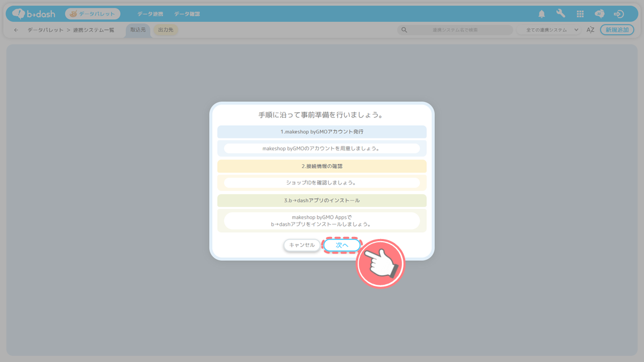Click the データパレット breadcrumb link
This screenshot has height=362, width=644.
pyautogui.click(x=45, y=30)
